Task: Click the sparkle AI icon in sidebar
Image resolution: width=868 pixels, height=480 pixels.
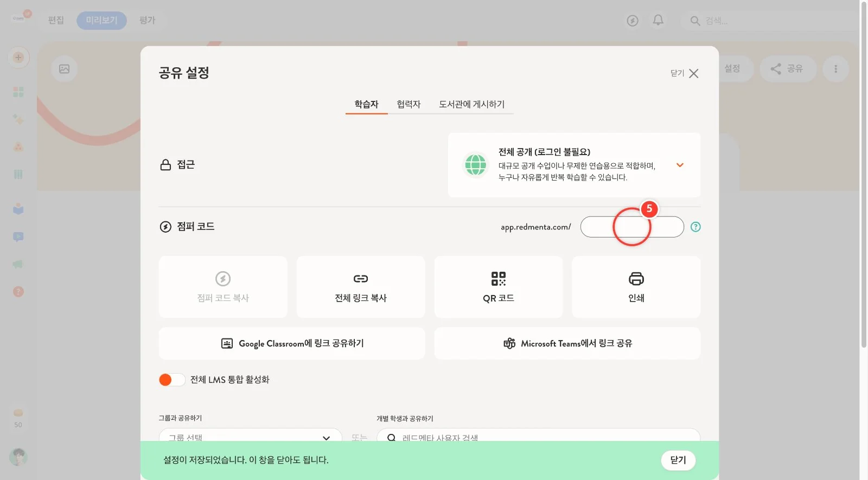Action: tap(18, 119)
